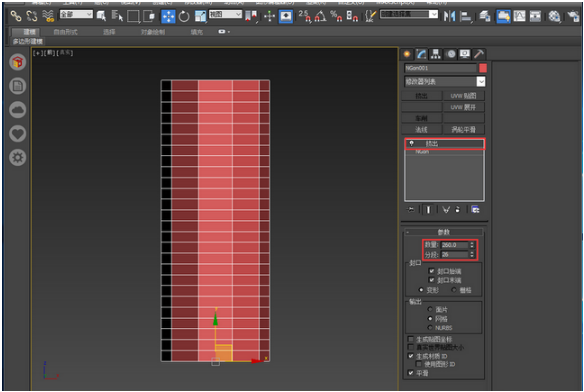Click the 数量 amount field 260.0

[454, 245]
